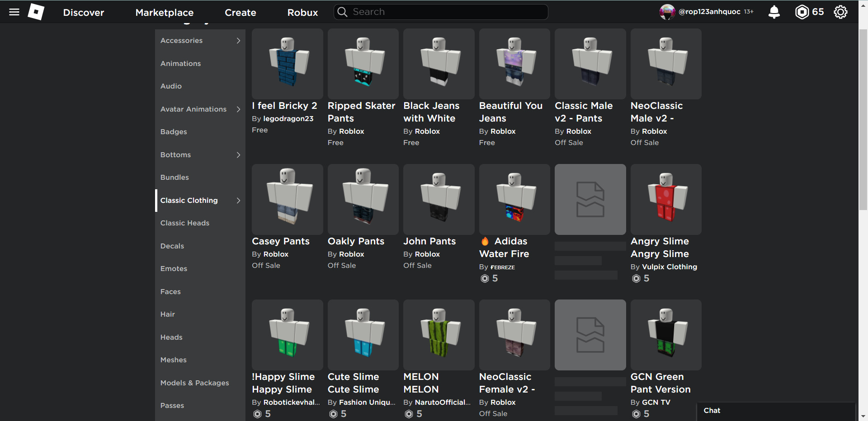Open the Classic Male v2 Pants thumbnail

pos(590,64)
